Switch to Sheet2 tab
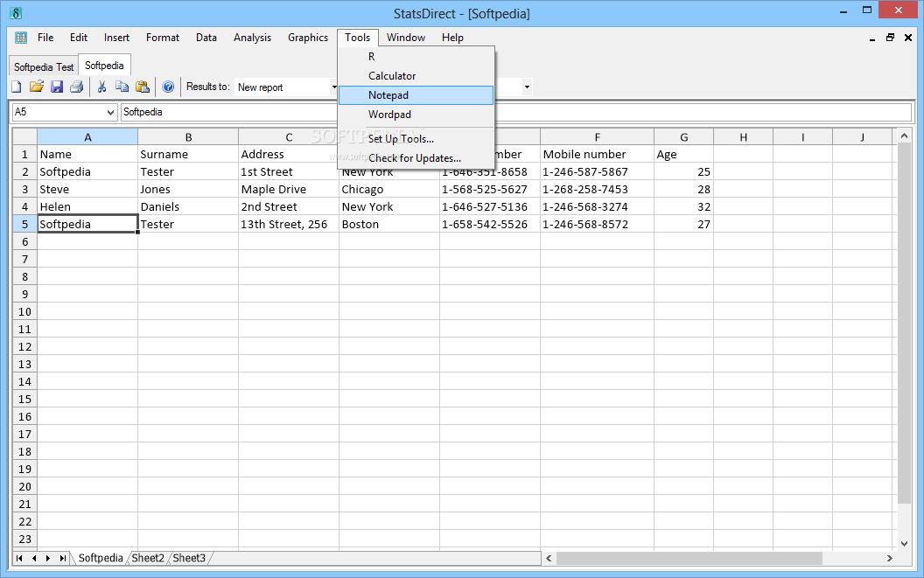 (x=147, y=558)
